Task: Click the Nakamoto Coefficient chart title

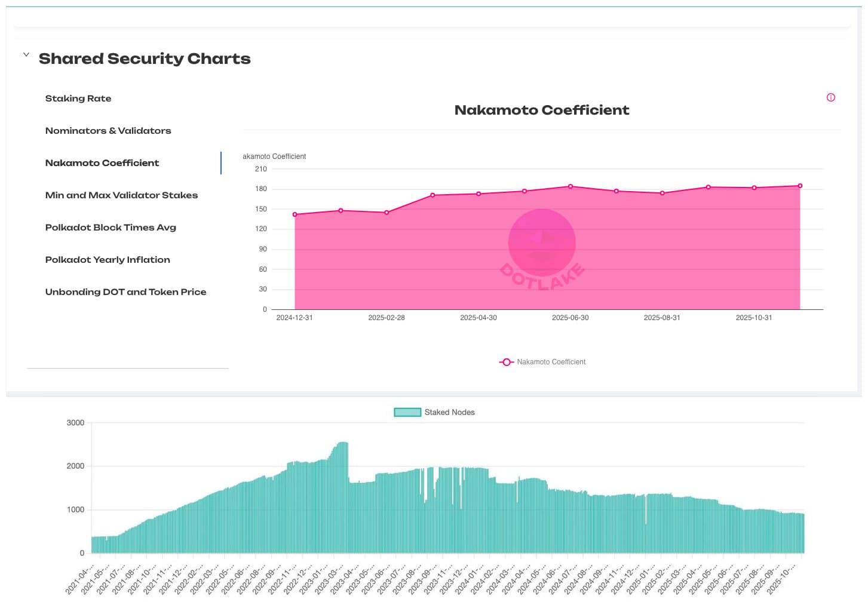Action: click(x=542, y=110)
